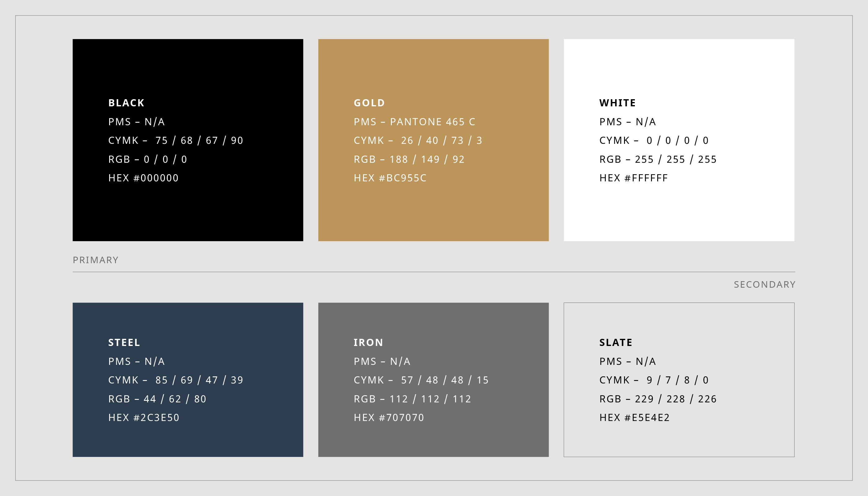Screen dimensions: 868x496
Task: Select 'HEX #E5E4E2' text
Action: click(x=634, y=417)
